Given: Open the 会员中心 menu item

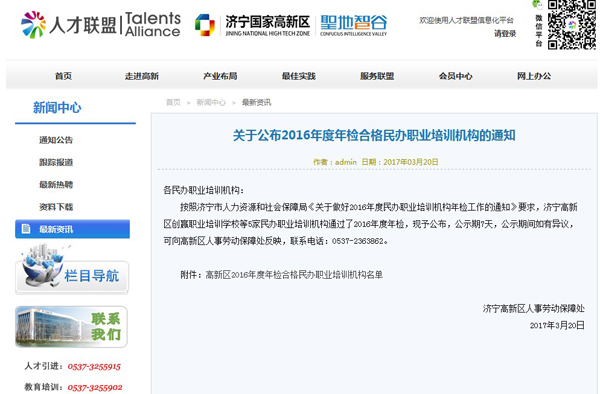Looking at the screenshot, I should coord(455,76).
